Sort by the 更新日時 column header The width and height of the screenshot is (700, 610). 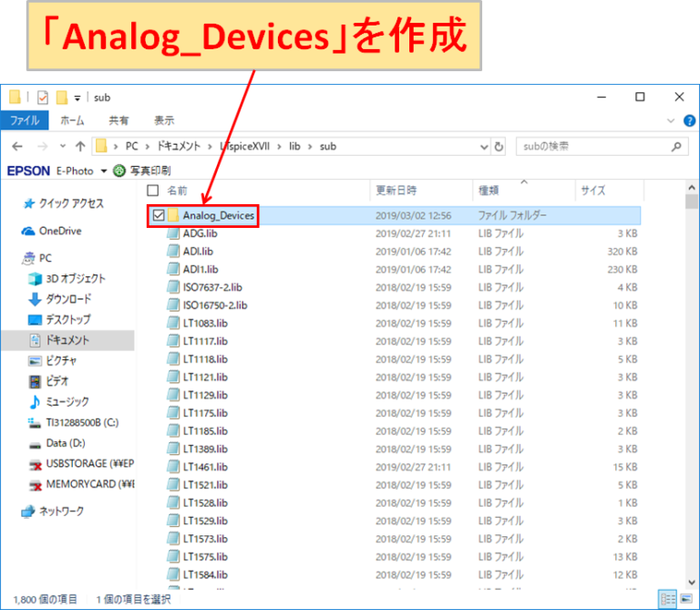[396, 191]
